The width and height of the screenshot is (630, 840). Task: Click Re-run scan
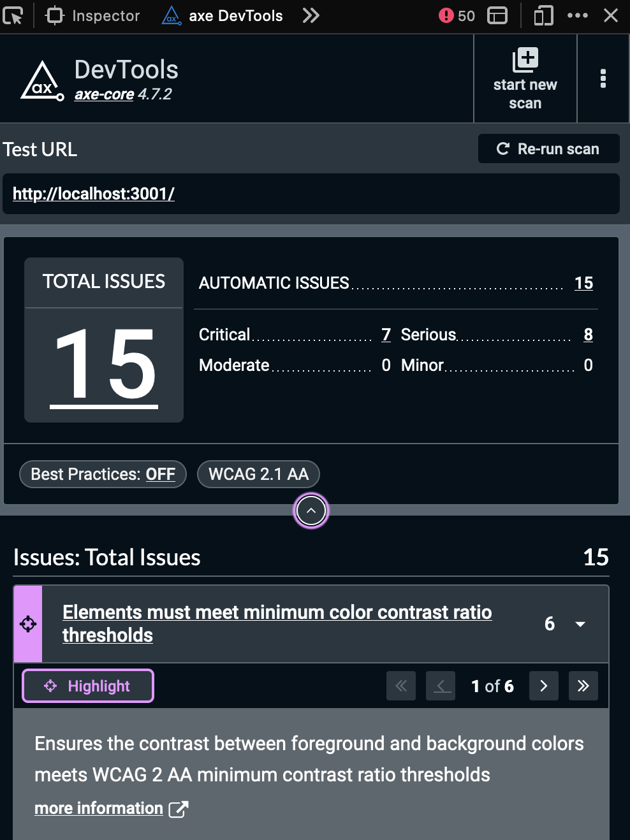click(548, 148)
